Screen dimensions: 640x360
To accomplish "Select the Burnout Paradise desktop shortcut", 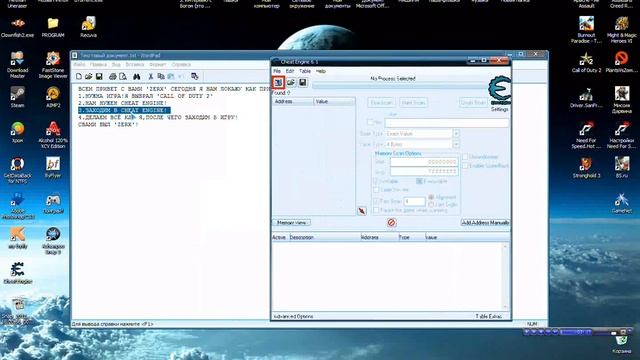I will point(586,29).
